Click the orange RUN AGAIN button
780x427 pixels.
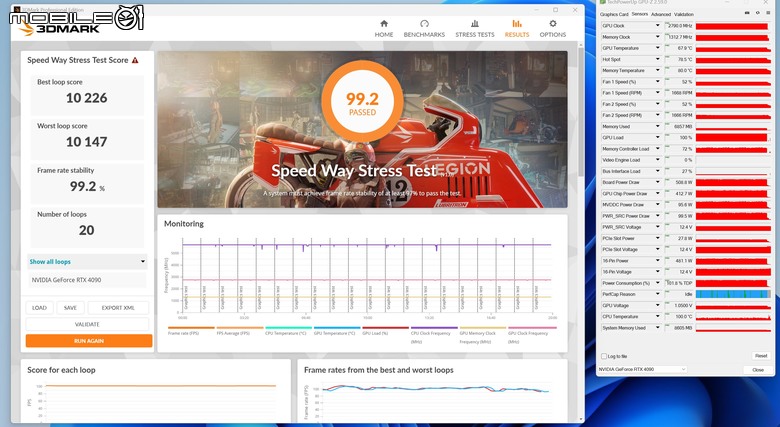(x=89, y=341)
